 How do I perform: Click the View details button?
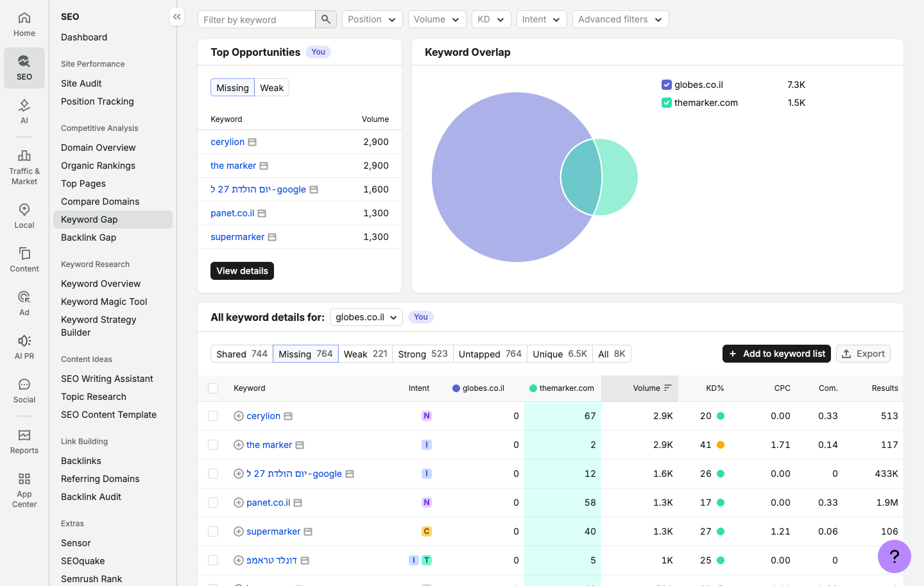[x=242, y=271]
